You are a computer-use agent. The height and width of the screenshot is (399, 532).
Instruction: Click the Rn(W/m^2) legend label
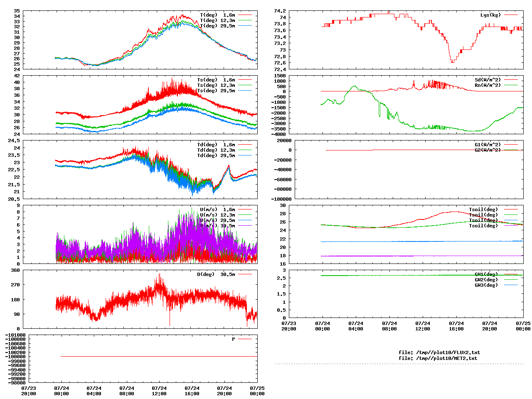488,85
